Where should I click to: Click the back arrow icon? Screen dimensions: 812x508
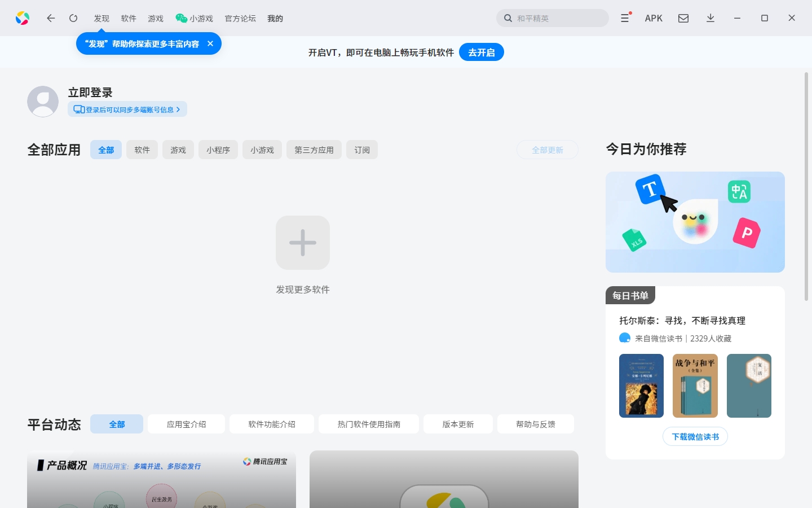point(51,18)
